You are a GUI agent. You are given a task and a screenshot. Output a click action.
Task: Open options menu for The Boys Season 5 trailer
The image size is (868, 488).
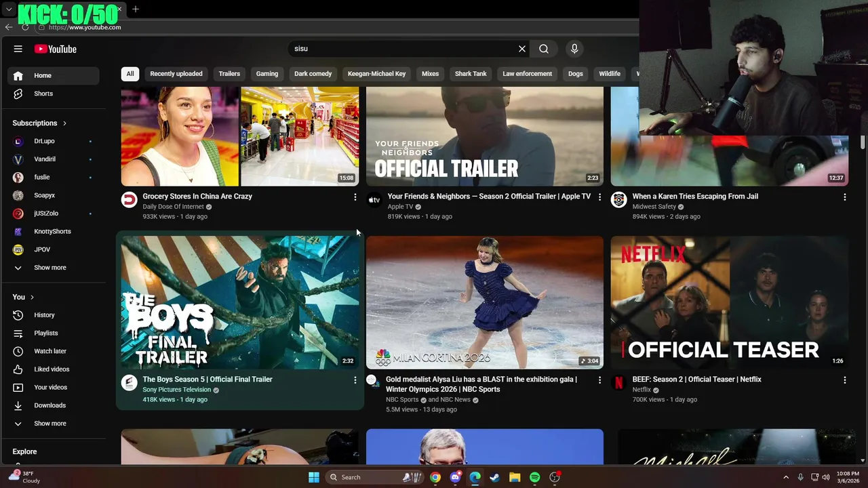[355, 380]
